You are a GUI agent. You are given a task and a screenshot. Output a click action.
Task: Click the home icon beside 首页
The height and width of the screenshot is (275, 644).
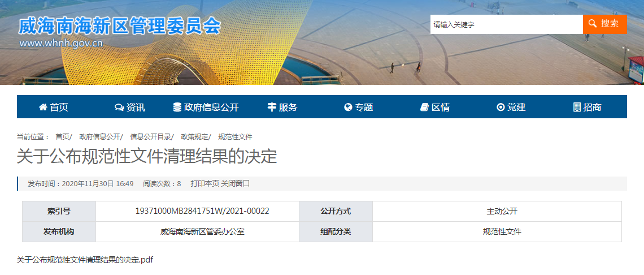tap(43, 108)
